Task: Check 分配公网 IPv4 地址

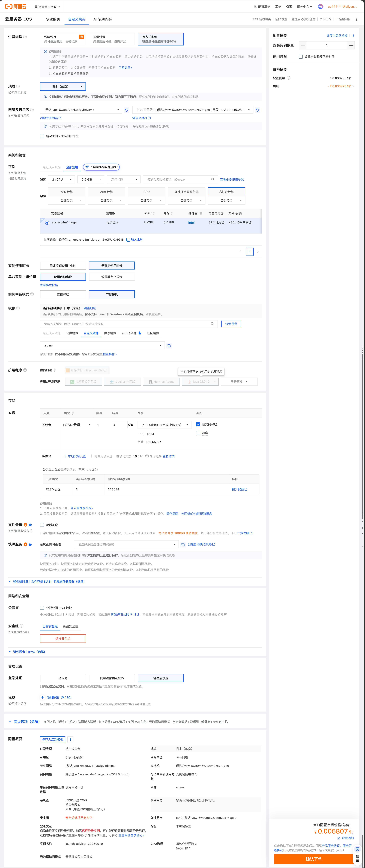Action: coord(42,608)
